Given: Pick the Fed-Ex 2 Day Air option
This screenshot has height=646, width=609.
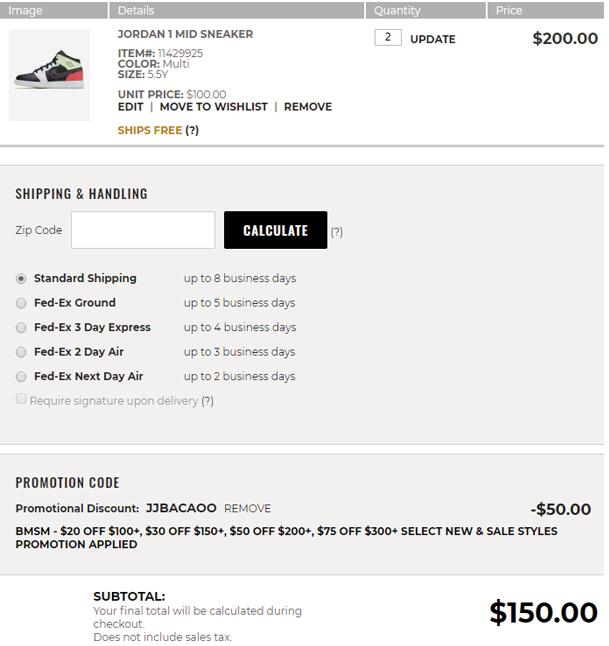Looking at the screenshot, I should point(21,352).
